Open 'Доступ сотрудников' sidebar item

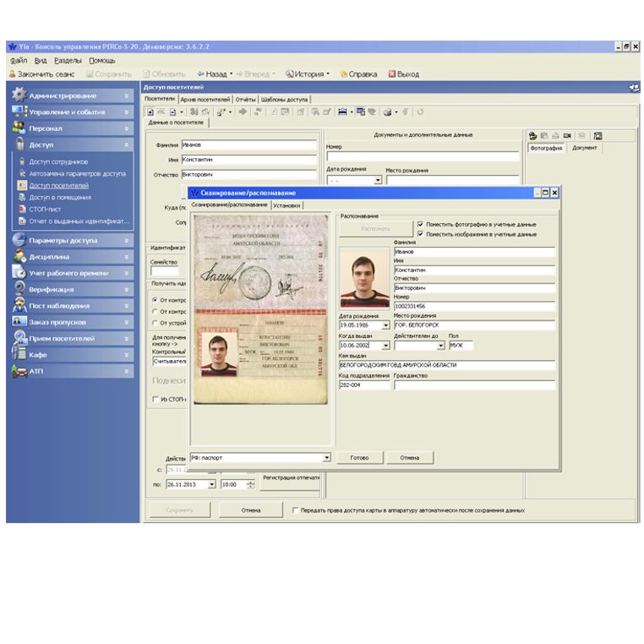(58, 161)
